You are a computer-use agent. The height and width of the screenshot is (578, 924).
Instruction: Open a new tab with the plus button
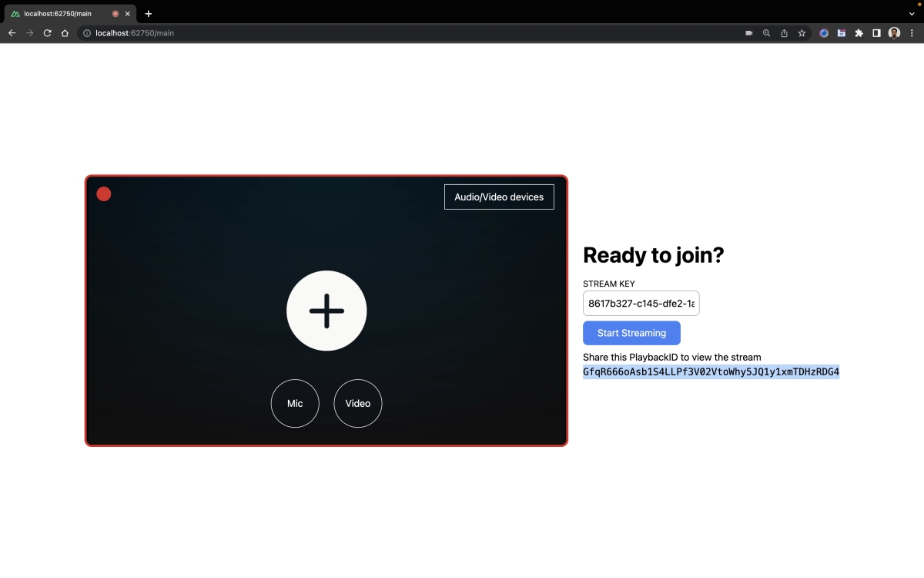149,14
